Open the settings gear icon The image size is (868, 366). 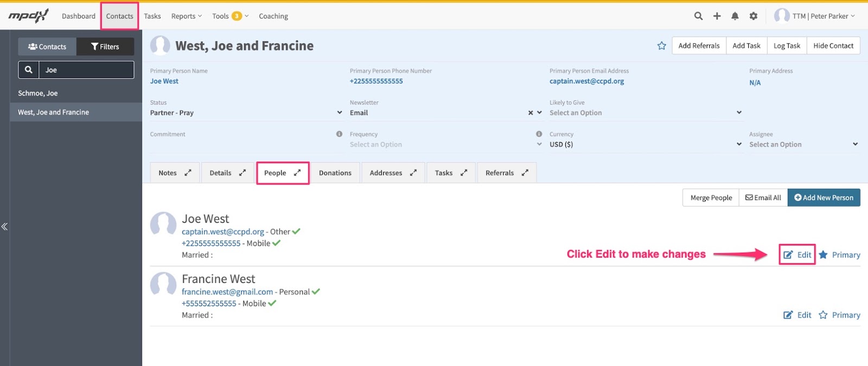[x=753, y=16]
